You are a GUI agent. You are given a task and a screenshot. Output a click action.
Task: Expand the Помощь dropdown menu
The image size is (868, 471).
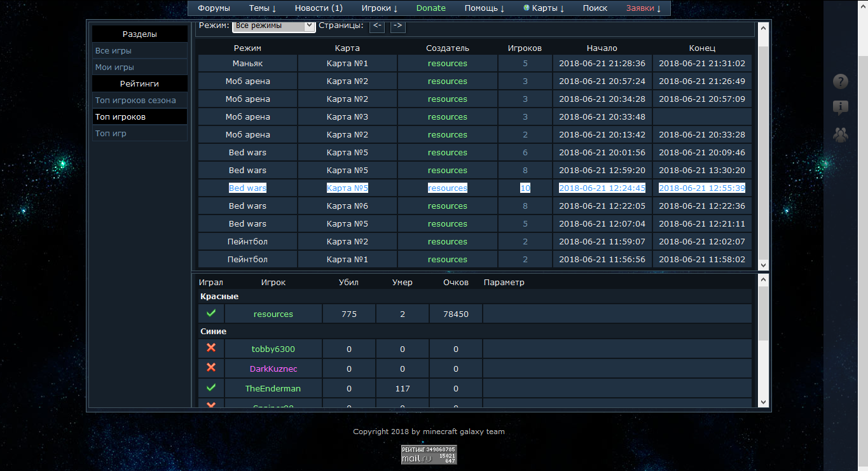point(484,8)
